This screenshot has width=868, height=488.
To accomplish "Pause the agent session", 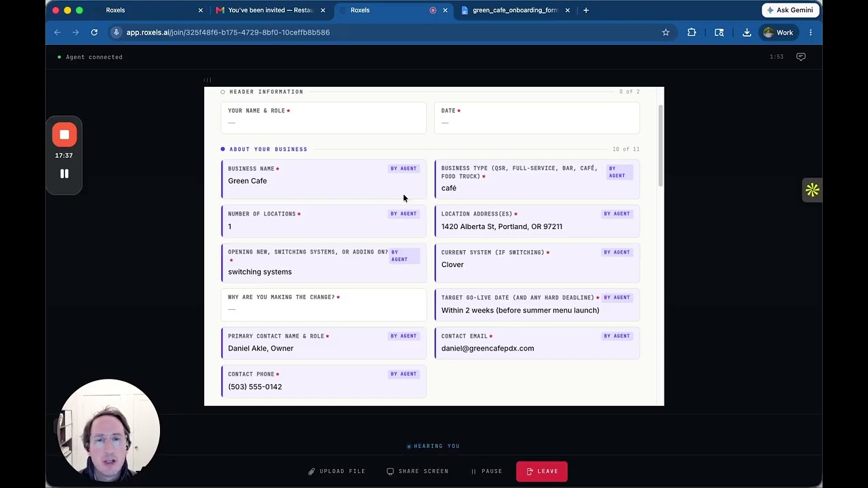I will 487,471.
